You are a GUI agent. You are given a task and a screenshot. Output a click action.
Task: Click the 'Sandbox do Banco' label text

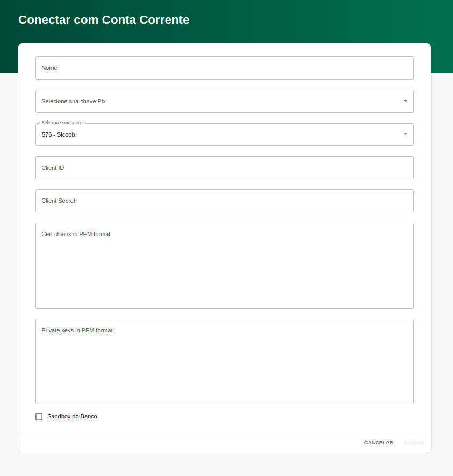coord(72,416)
